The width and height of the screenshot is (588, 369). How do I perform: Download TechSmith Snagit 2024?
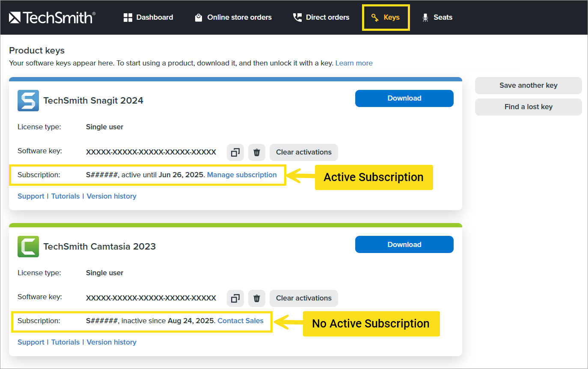pos(404,98)
